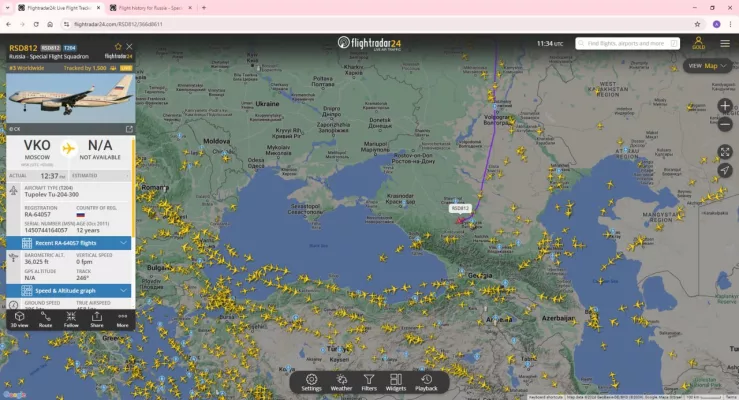Open Gold account menu
Viewport: 739px width, 400px height.
[698, 43]
